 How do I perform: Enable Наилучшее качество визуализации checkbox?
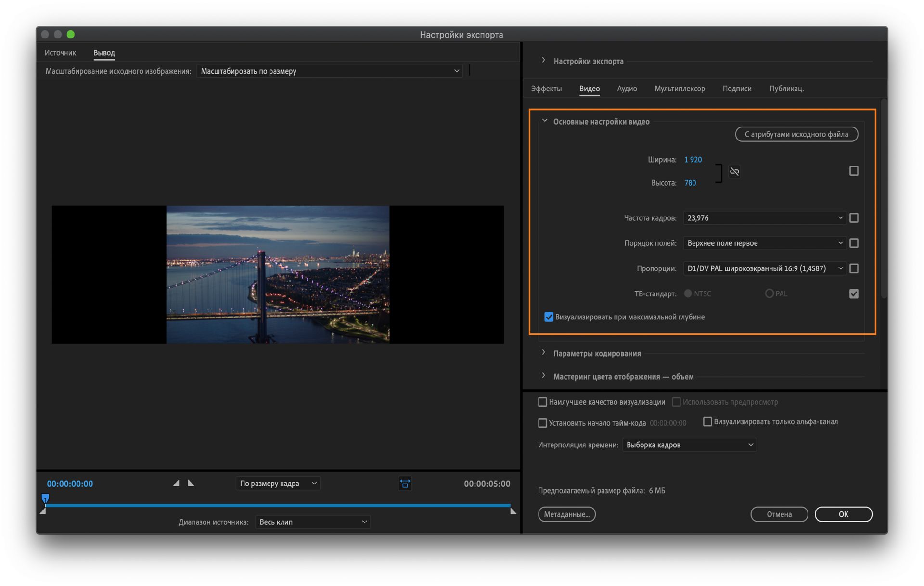[542, 402]
